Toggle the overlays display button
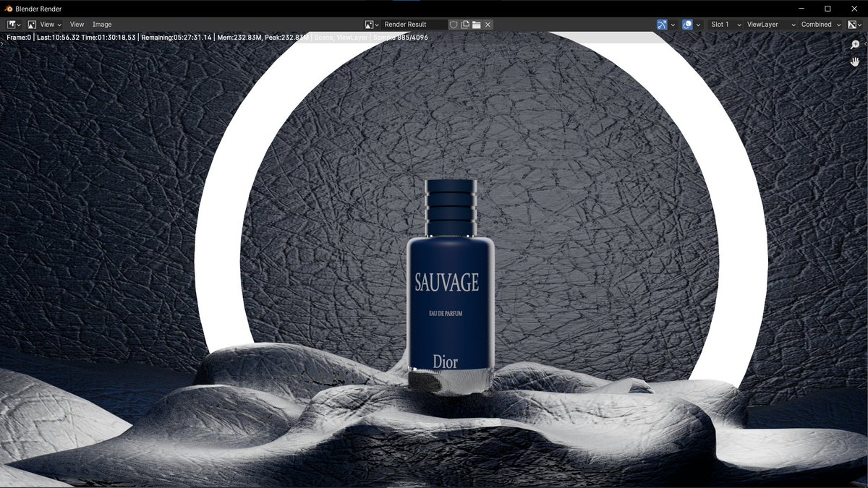 (687, 25)
